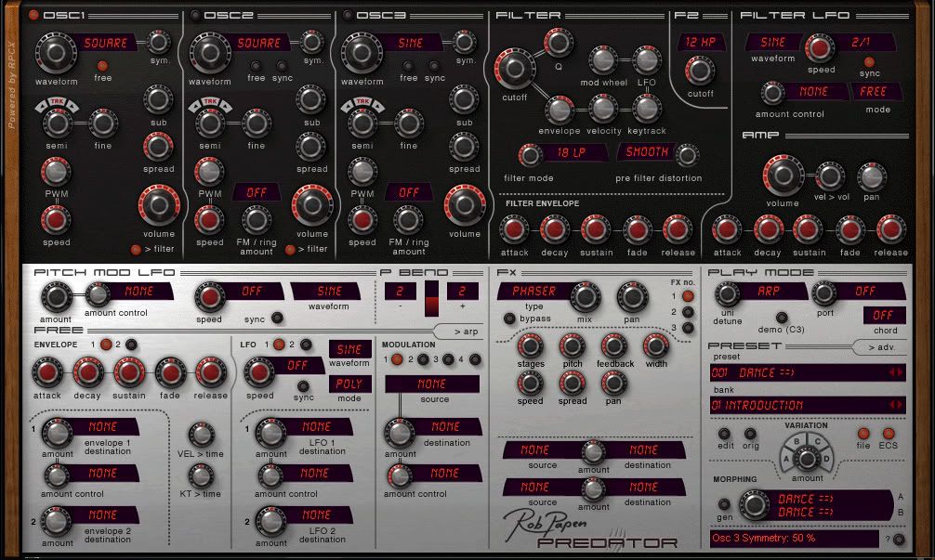Open the SMOOTH distortion type selector

[x=646, y=152]
